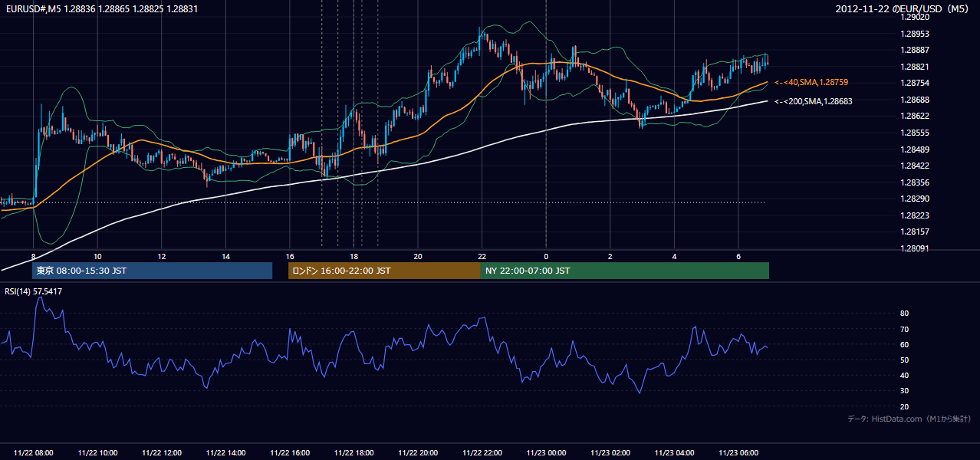Image resolution: width=980 pixels, height=460 pixels.
Task: Click the 40 SMA 1.28759 label
Action: pyautogui.click(x=811, y=82)
